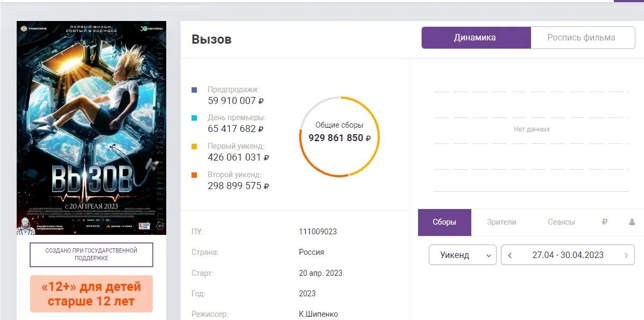Click the ПУ number 111009023

[318, 232]
